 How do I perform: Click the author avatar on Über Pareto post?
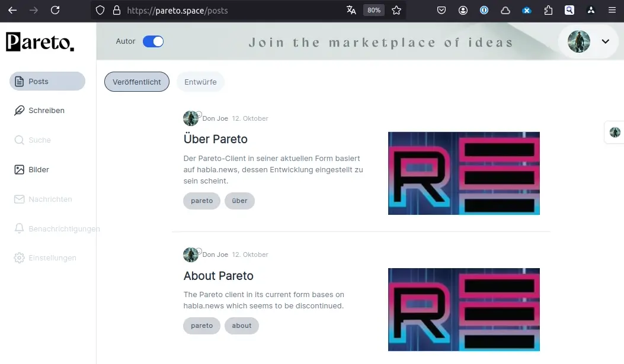tap(191, 118)
